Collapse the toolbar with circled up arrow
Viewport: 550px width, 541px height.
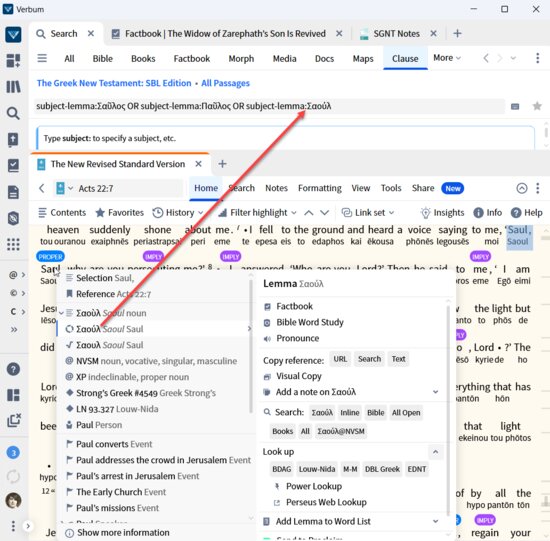(x=522, y=188)
